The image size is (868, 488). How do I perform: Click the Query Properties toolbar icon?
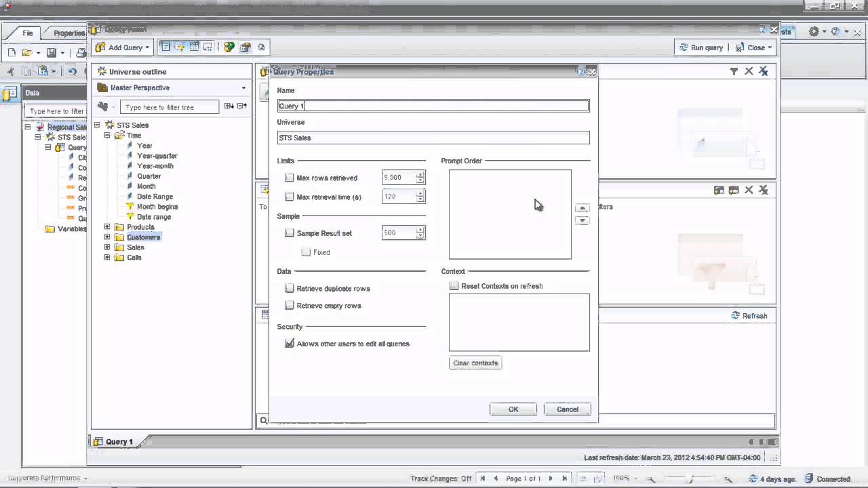point(245,47)
